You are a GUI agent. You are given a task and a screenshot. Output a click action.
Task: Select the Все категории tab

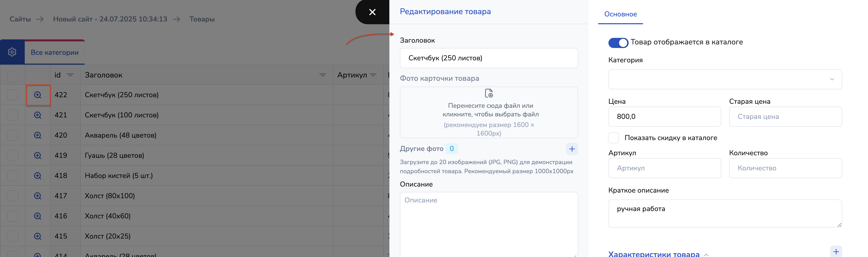coord(55,53)
